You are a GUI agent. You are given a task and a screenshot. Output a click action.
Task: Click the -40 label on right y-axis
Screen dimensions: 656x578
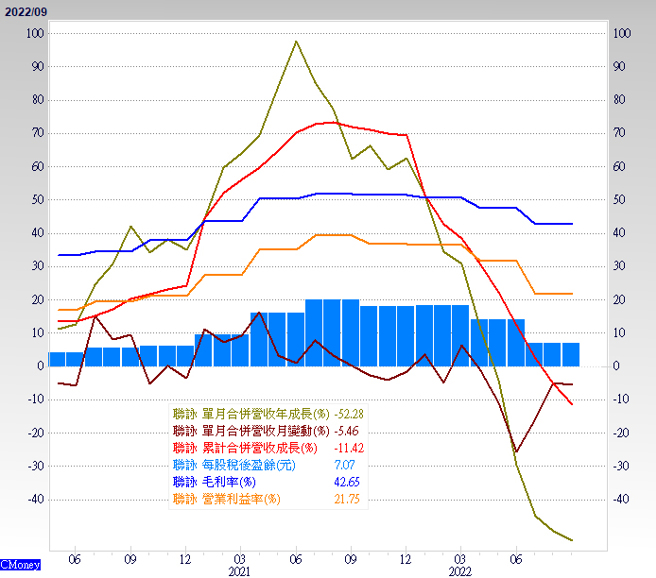pyautogui.click(x=620, y=499)
